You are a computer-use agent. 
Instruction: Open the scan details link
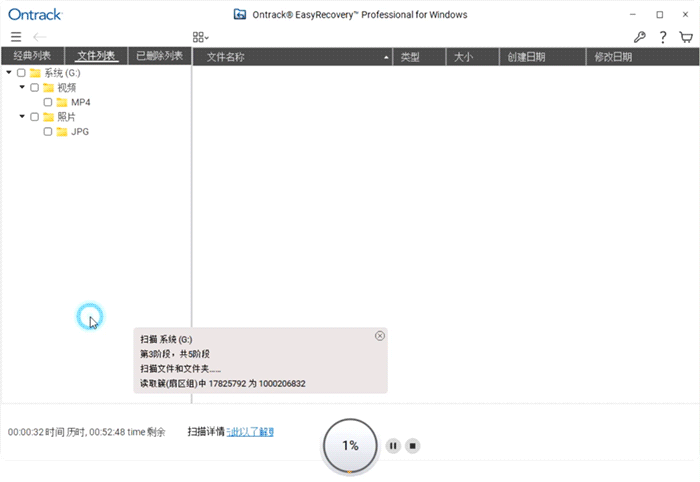tap(250, 432)
